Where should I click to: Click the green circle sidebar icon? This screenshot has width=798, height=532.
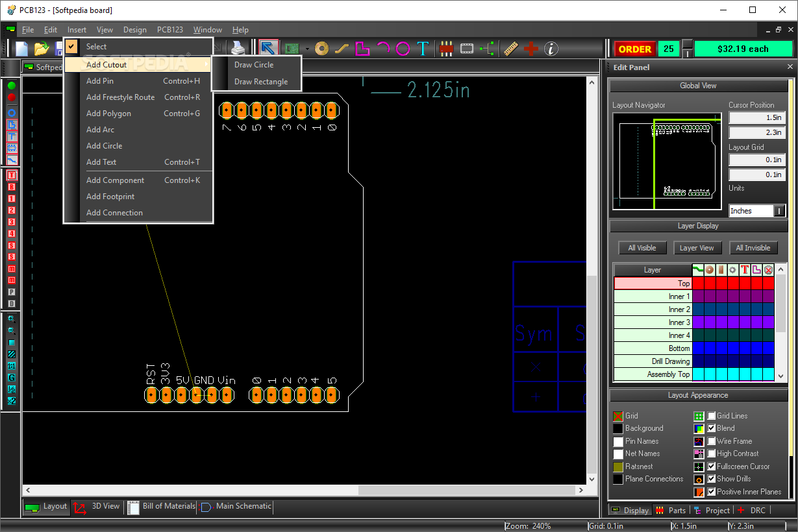coord(12,86)
